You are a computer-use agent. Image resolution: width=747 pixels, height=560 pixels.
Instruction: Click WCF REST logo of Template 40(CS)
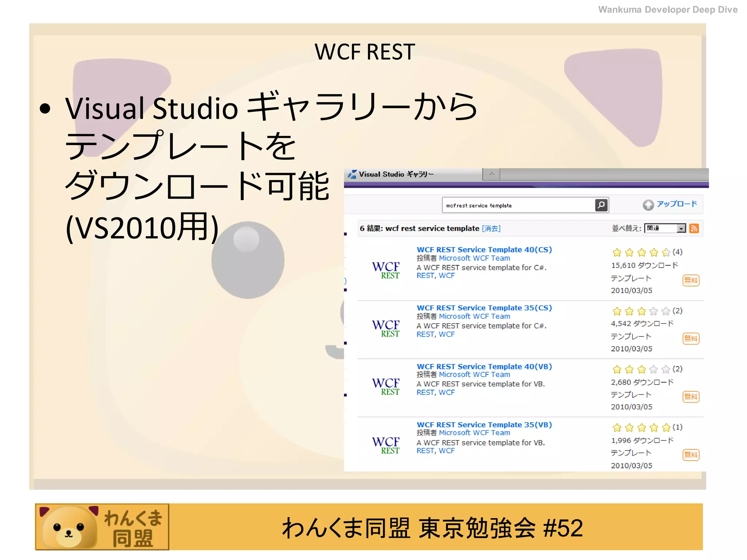386,270
